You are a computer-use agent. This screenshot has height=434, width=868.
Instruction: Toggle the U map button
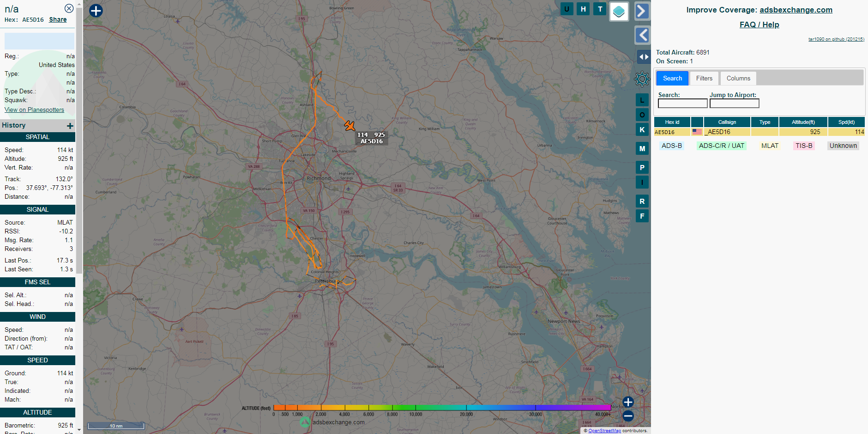[x=567, y=9]
